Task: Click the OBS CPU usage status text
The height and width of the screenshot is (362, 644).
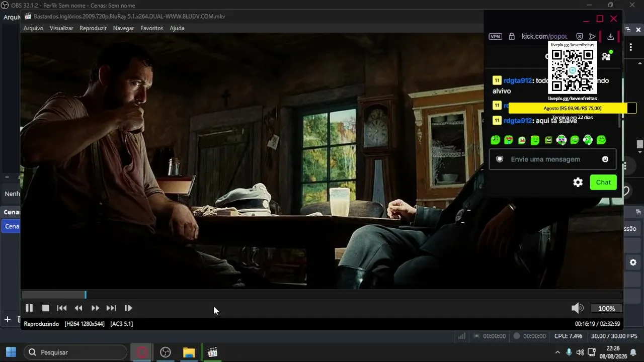Action: [x=568, y=336]
